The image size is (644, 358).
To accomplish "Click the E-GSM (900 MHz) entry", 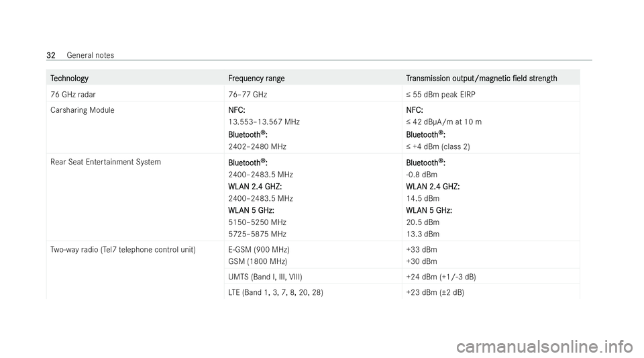I will point(259,249).
